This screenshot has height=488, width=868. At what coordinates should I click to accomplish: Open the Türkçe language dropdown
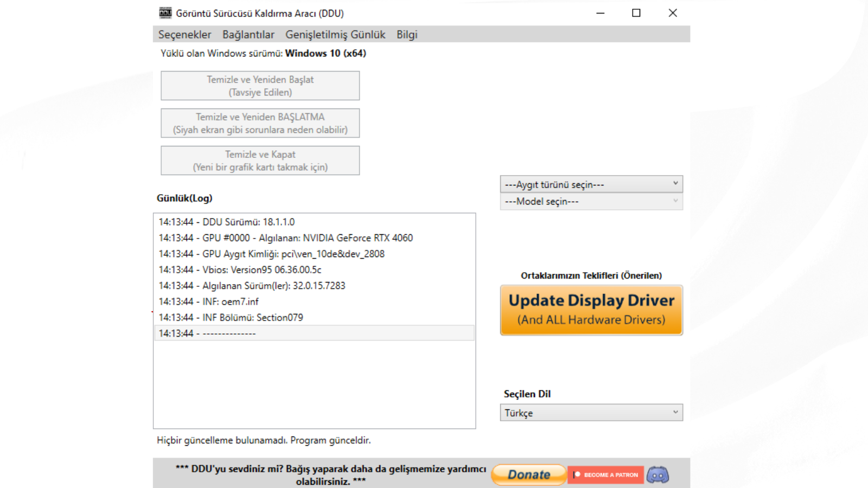pos(591,413)
